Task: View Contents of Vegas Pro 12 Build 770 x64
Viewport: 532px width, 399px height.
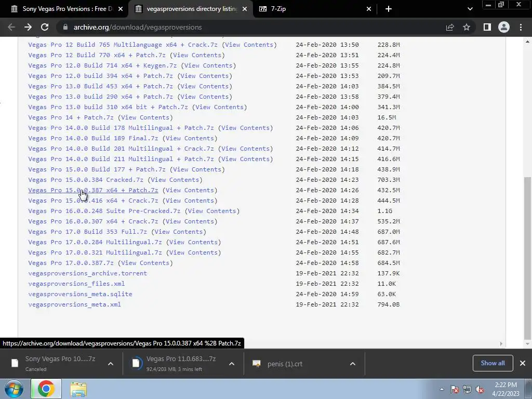Action: (x=197, y=55)
